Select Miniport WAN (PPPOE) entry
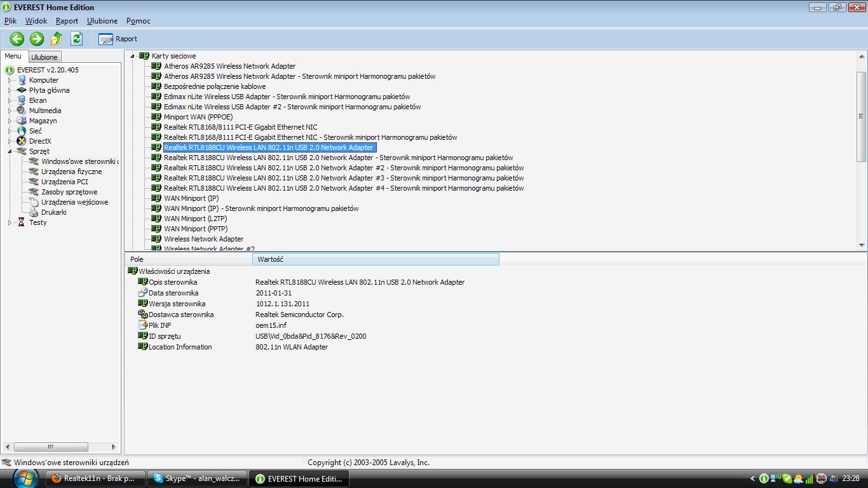This screenshot has height=488, width=868. [198, 117]
